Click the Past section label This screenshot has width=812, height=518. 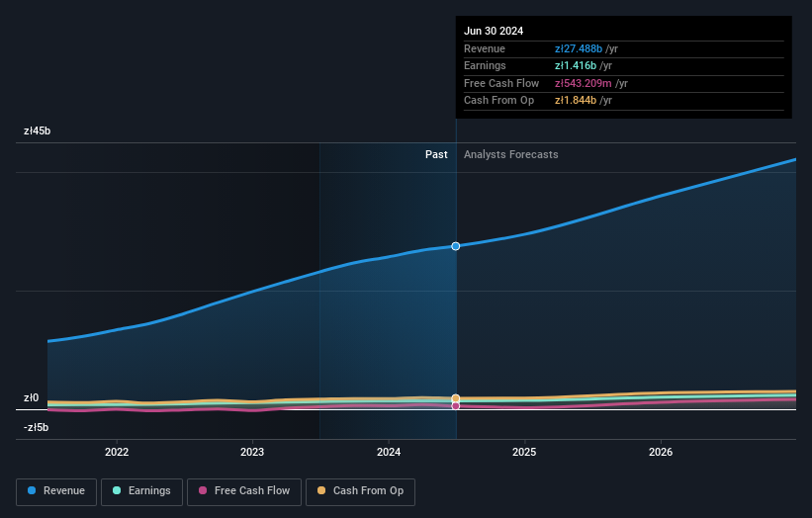tap(436, 154)
